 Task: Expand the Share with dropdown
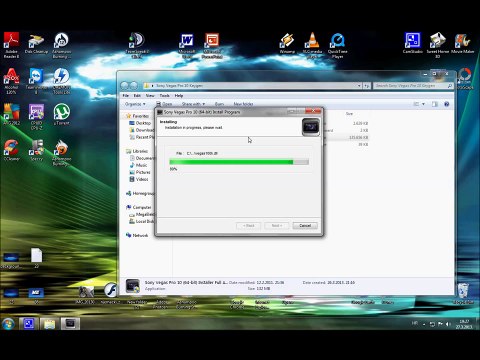193,104
